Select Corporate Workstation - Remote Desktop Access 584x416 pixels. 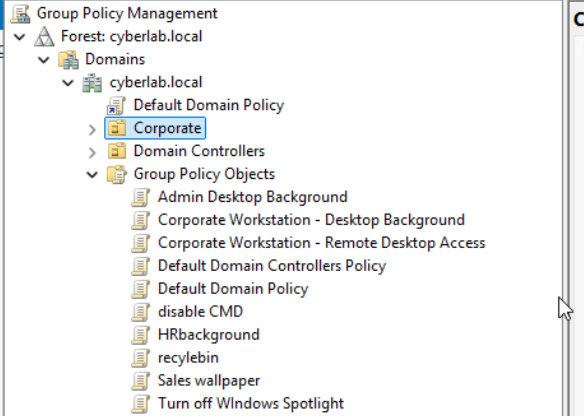point(321,243)
